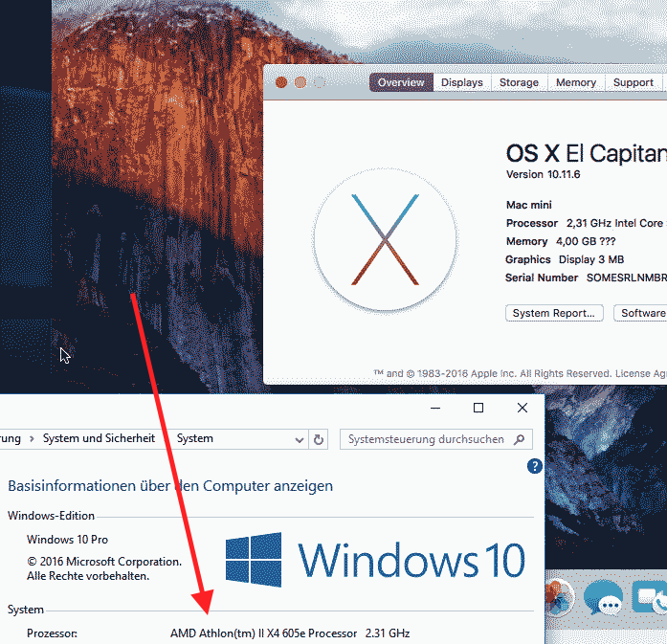Click the Windows 10 logo
The width and height of the screenshot is (667, 644).
[375, 560]
